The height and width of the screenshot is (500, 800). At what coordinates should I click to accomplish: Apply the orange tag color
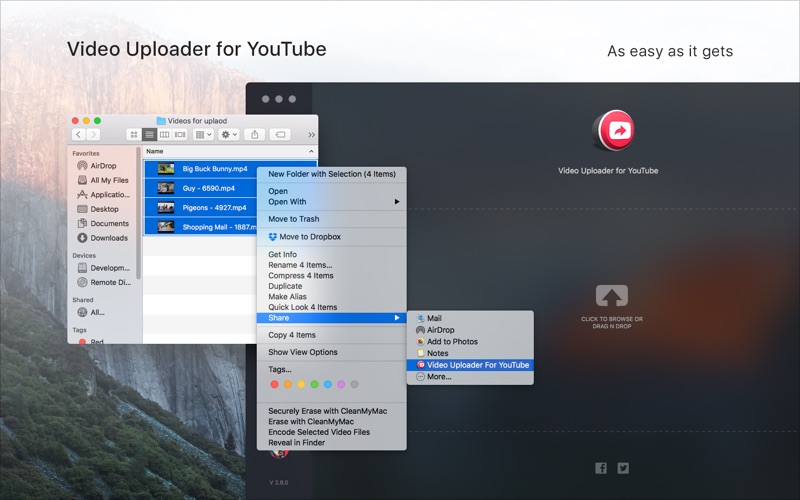pyautogui.click(x=288, y=384)
